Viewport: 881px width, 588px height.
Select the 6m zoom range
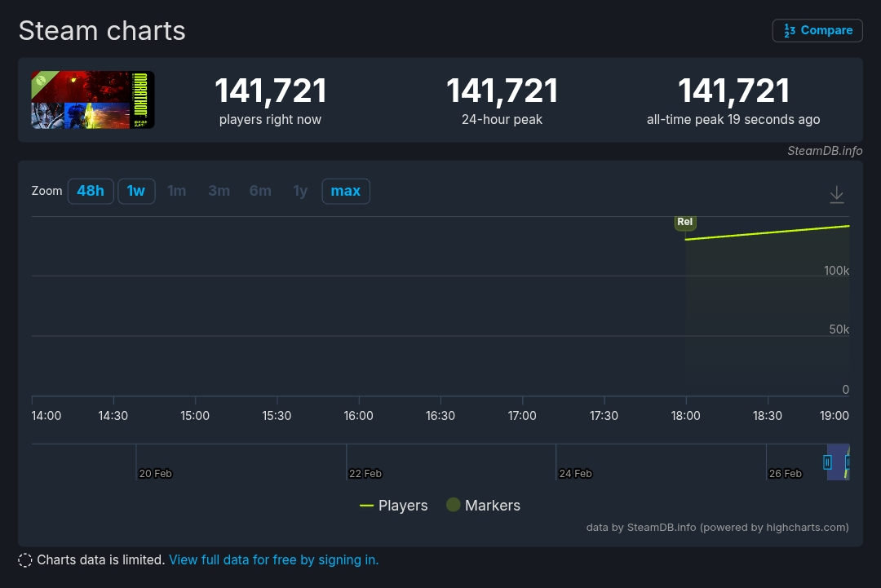click(x=260, y=191)
